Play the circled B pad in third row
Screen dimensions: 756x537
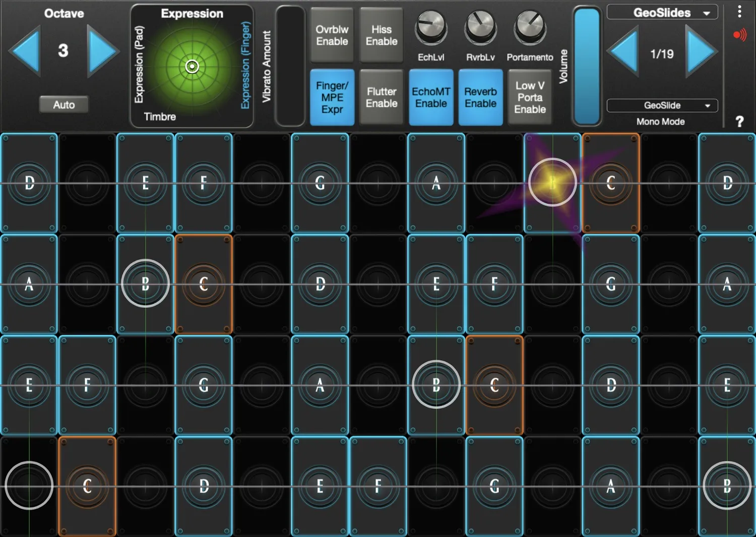(x=436, y=385)
